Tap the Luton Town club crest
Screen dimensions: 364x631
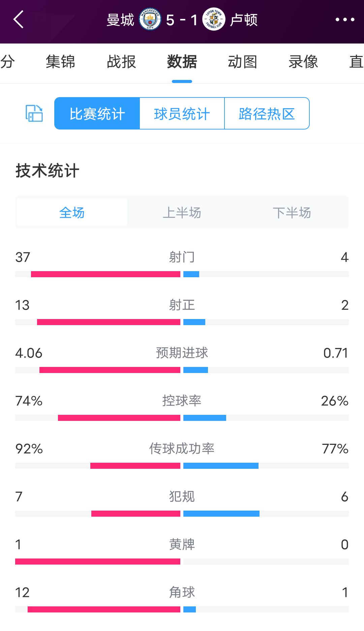click(214, 19)
